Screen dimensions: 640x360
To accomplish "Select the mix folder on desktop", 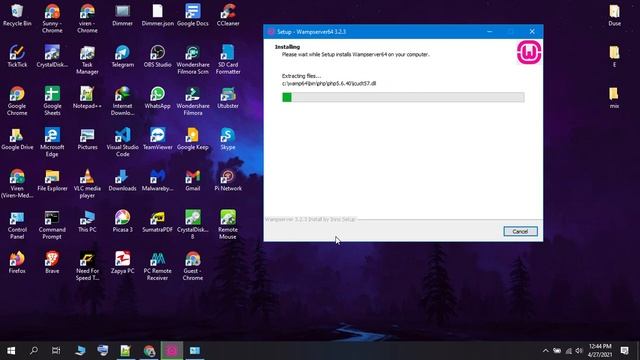I will coord(614,98).
